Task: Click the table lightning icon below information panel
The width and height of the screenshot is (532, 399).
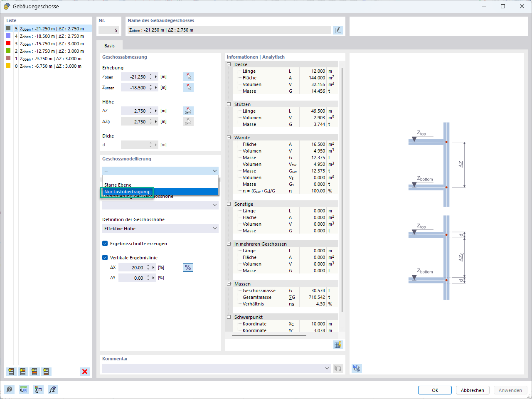Action: click(338, 345)
